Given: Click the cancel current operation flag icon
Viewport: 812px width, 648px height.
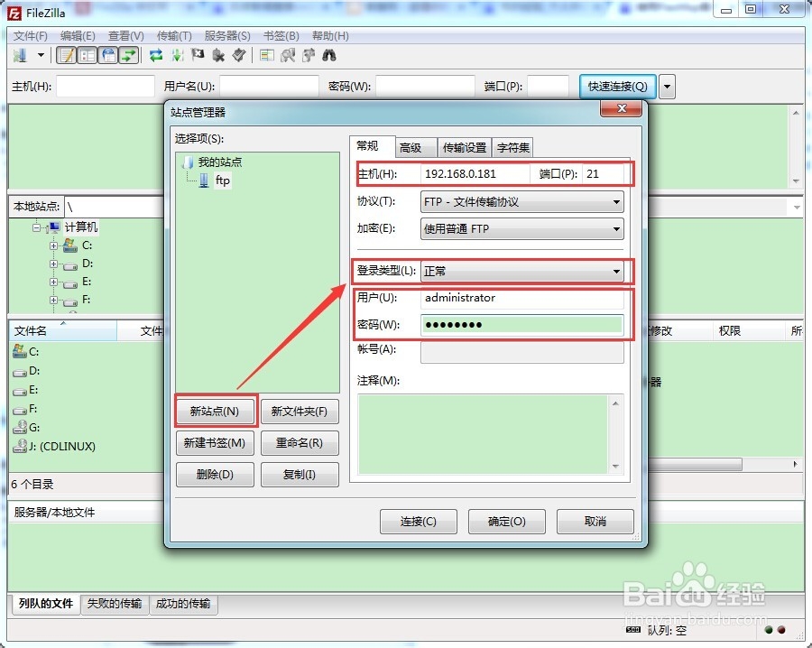Looking at the screenshot, I should [197, 56].
